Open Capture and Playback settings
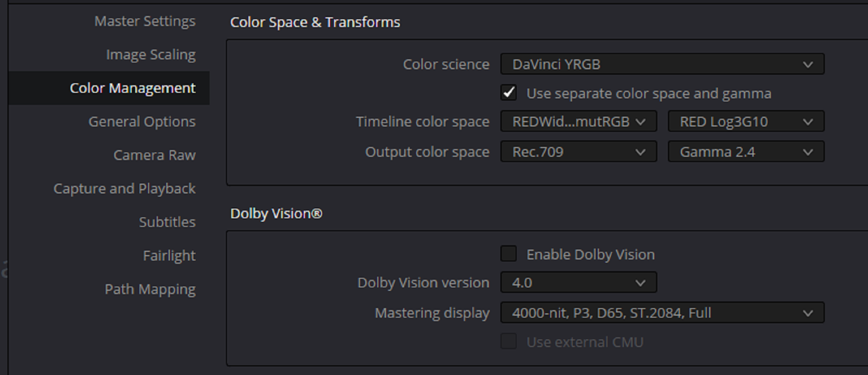868x375 pixels. pyautogui.click(x=124, y=189)
